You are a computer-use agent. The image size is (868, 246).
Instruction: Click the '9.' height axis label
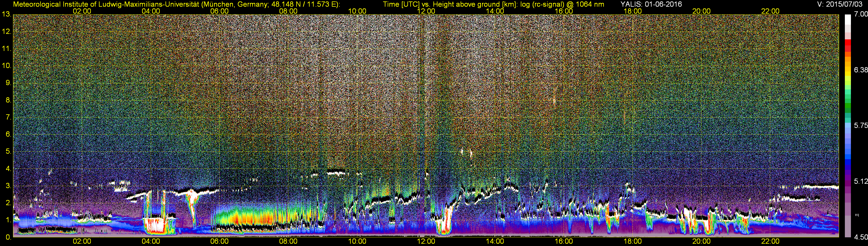point(8,82)
